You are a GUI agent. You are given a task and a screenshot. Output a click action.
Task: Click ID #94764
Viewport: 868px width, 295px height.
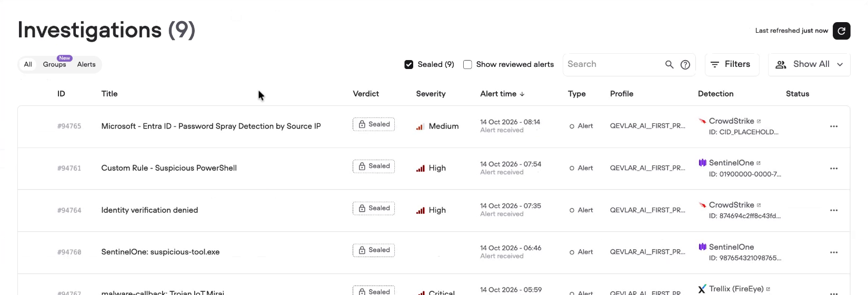pyautogui.click(x=69, y=210)
